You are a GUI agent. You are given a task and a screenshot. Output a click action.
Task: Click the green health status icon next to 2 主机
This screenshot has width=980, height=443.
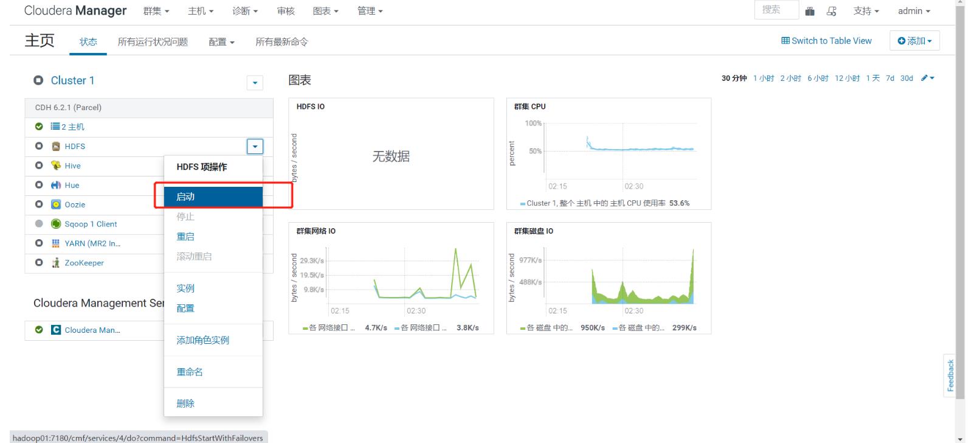tap(39, 127)
